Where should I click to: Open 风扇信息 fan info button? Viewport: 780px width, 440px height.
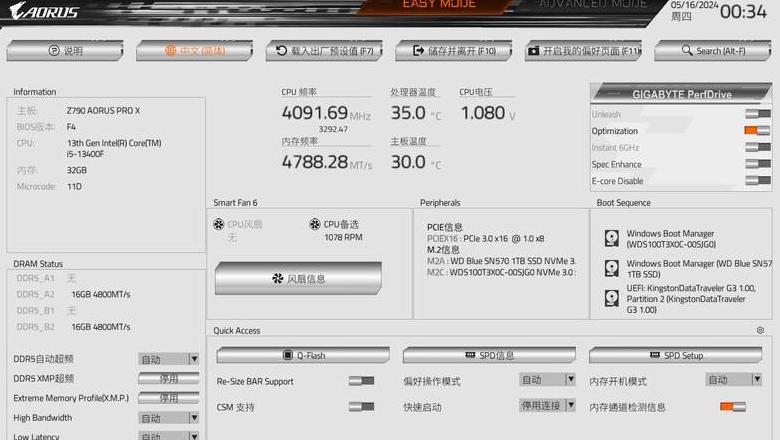pos(298,278)
